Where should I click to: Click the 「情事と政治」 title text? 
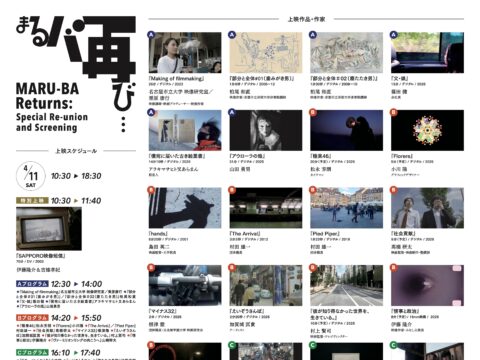(x=406, y=311)
